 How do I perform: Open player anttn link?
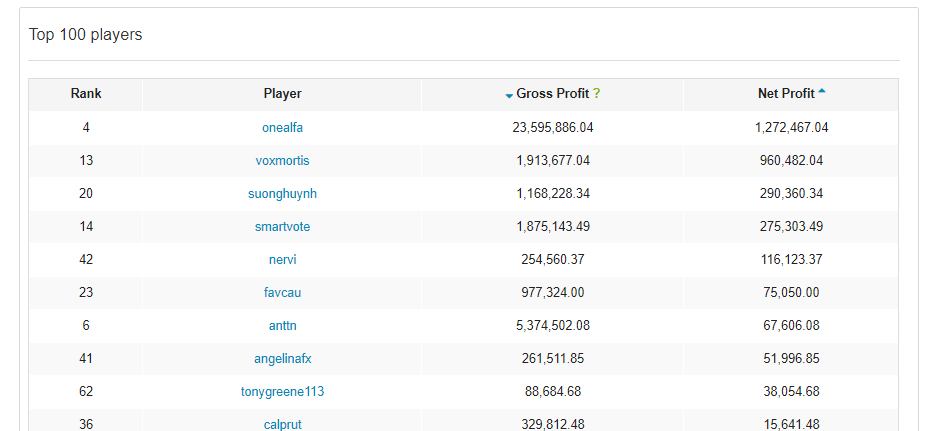coord(282,326)
